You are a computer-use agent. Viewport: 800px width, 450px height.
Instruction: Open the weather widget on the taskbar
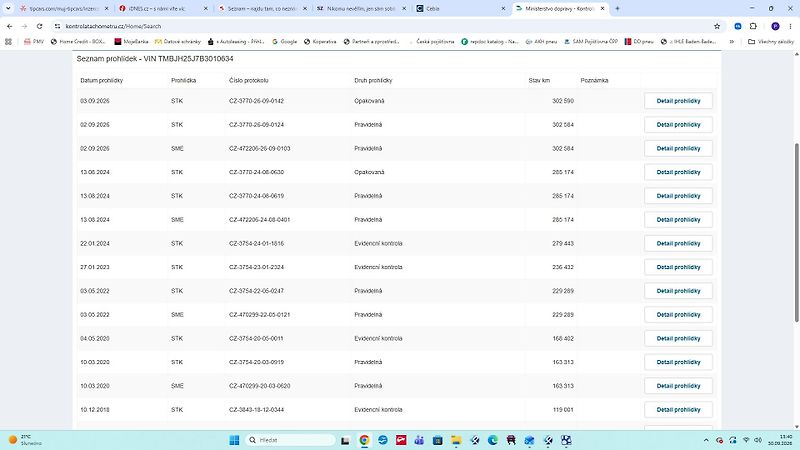tap(26, 440)
